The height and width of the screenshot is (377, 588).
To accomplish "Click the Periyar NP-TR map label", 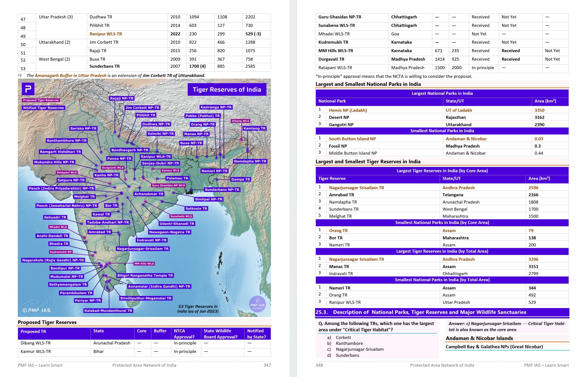I will (x=88, y=300).
